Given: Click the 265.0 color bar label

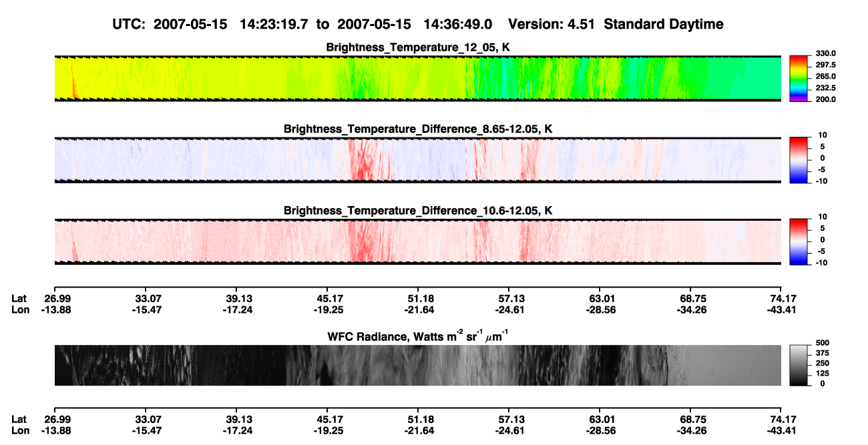Looking at the screenshot, I should point(826,77).
